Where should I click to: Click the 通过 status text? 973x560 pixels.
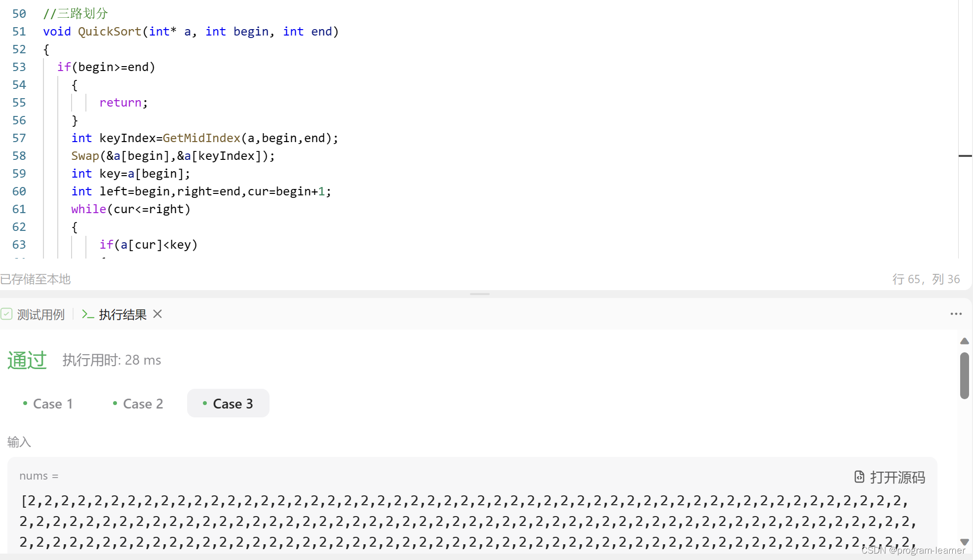[x=27, y=360]
